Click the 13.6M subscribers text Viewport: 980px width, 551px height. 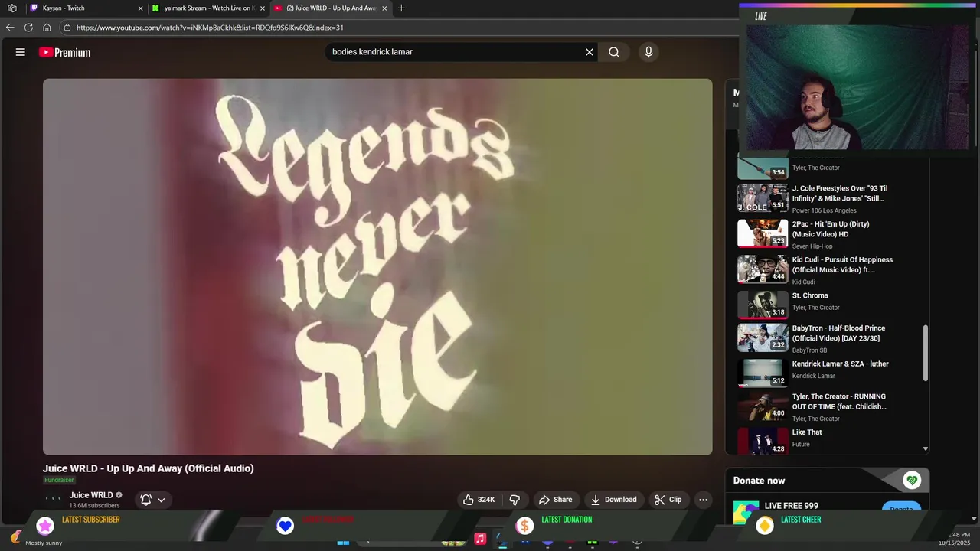click(94, 506)
